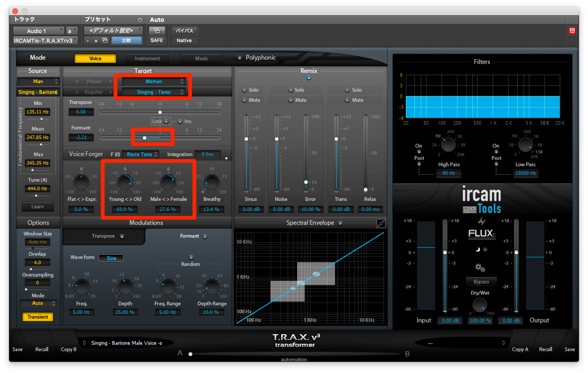The height and width of the screenshot is (373, 588).
Task: Click the High Pass frequency knob
Action: point(448,145)
